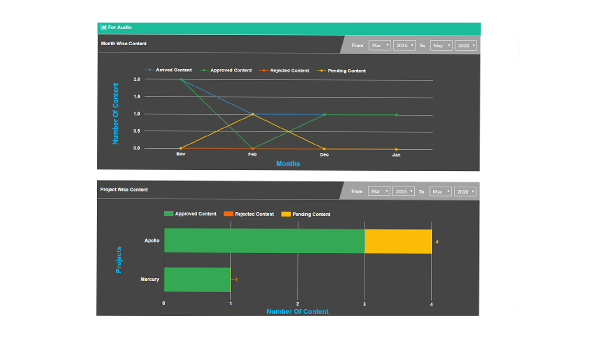Click the Approved Content point at Jan
Image resolution: width=590 pixels, height=360 pixels.
point(396,115)
